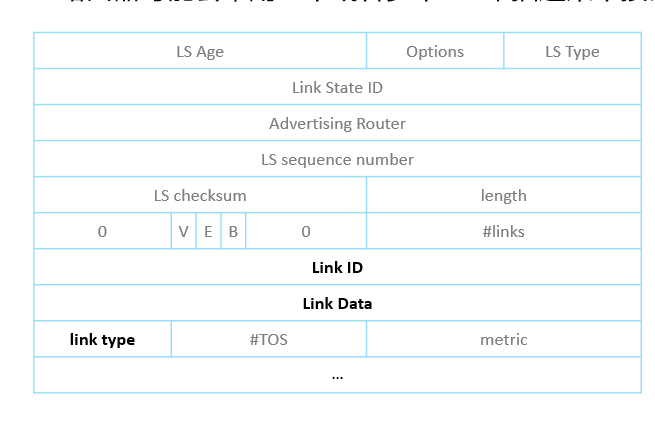655x445 pixels.
Task: Select the zero cell right of B
Action: 306,231
